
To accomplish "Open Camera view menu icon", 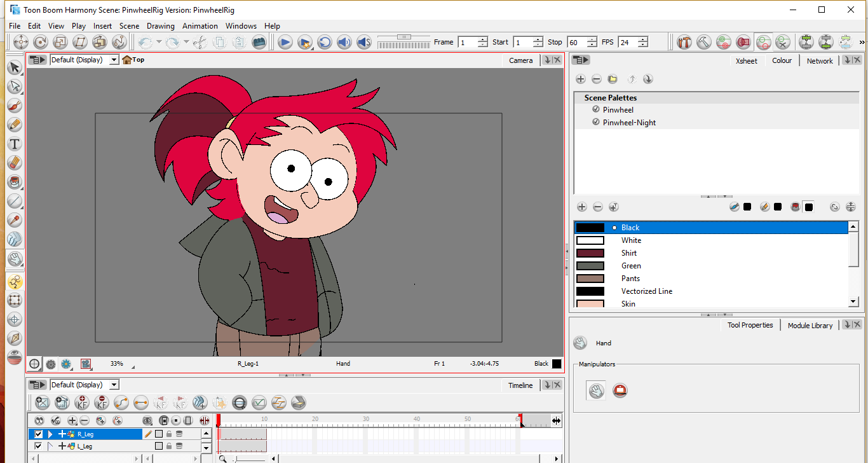I will (x=38, y=60).
